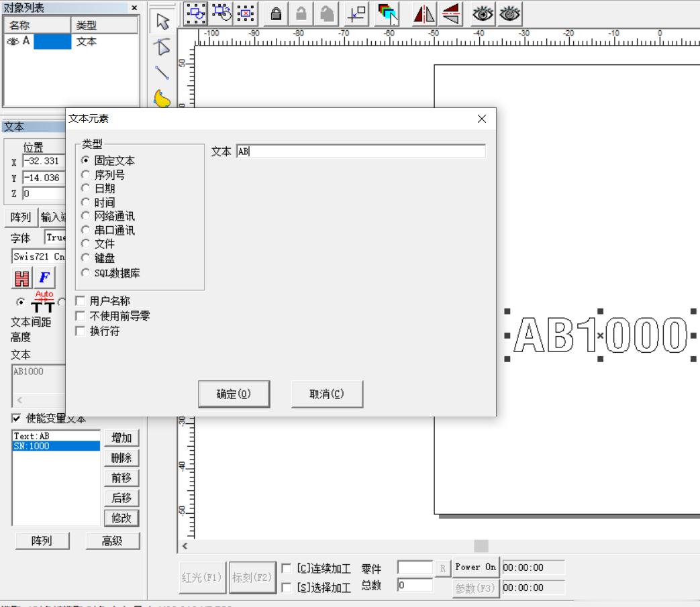Click the first eye show icon
The width and height of the screenshot is (700, 607).
(483, 14)
